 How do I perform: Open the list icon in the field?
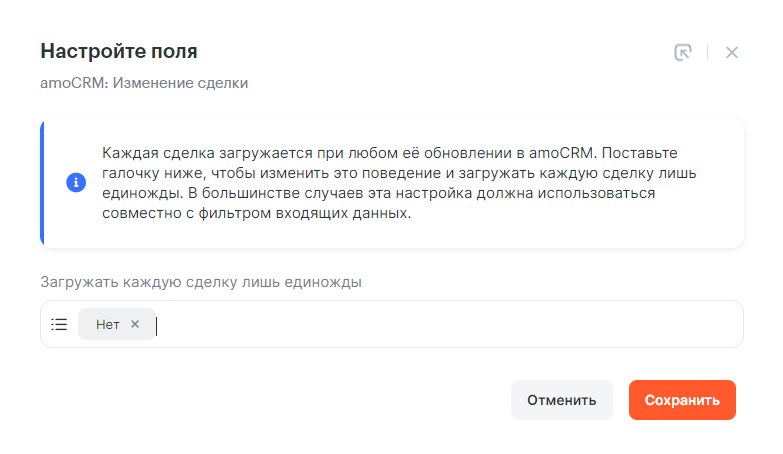tap(59, 324)
